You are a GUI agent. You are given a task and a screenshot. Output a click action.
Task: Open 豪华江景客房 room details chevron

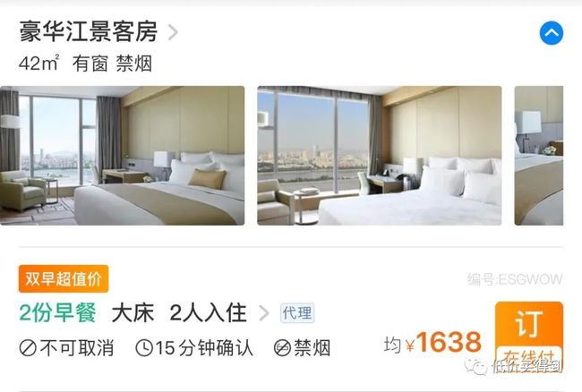(x=173, y=32)
